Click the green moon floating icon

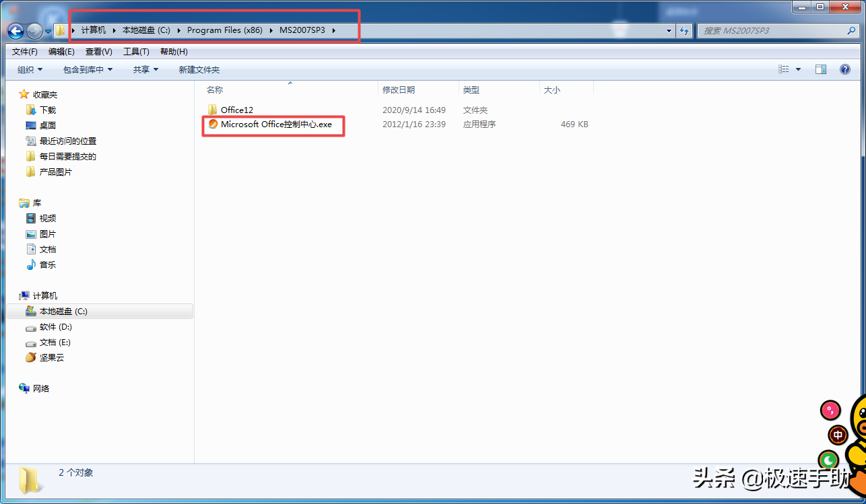point(828,460)
